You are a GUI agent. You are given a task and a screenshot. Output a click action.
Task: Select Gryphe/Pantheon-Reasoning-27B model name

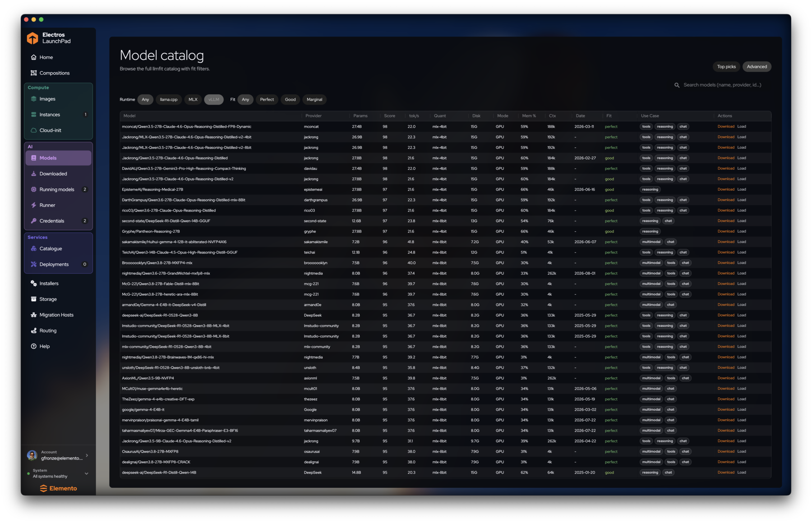(151, 232)
